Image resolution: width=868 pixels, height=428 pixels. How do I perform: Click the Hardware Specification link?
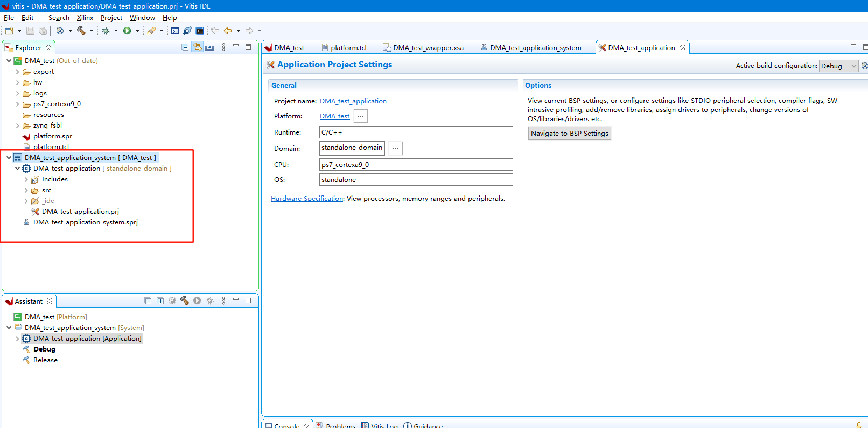pyautogui.click(x=307, y=199)
